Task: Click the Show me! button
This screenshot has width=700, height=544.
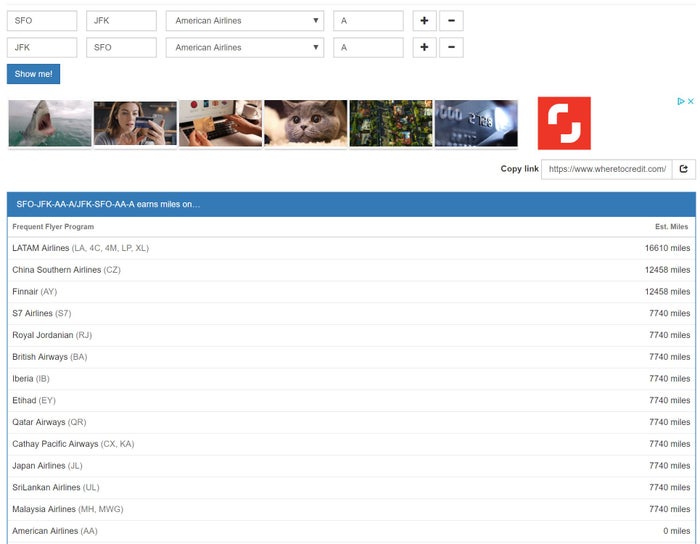Action: pos(33,74)
